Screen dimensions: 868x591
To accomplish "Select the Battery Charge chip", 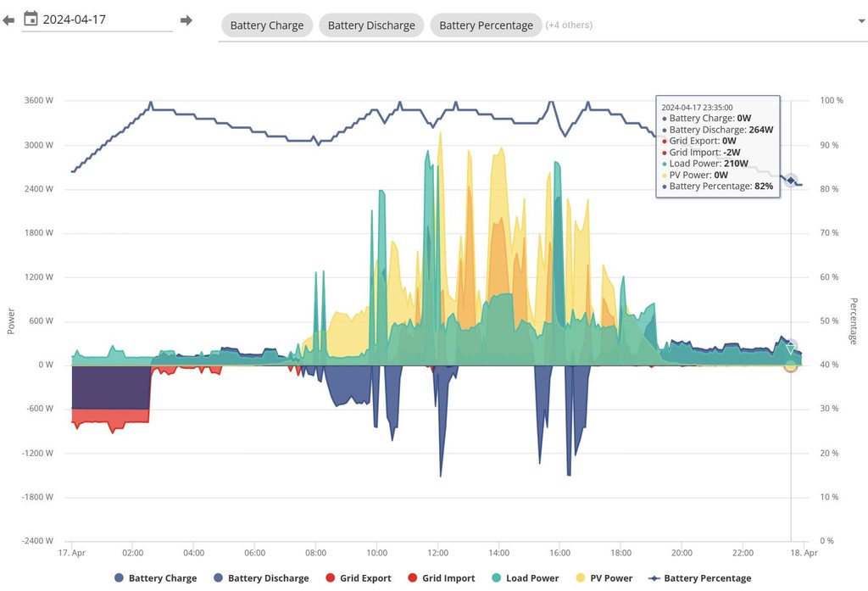I will pos(266,25).
